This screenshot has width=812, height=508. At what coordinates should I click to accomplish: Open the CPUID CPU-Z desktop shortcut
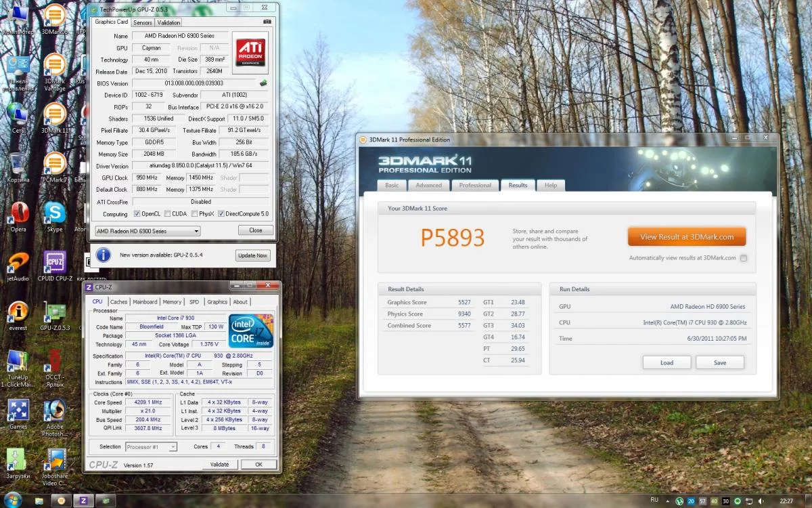[54, 266]
